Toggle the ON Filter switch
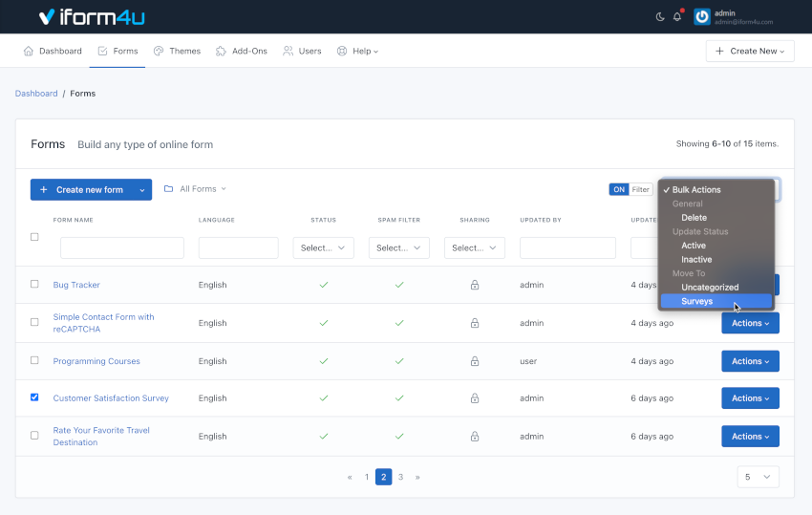Screen dimensions: 812x515 coord(630,189)
